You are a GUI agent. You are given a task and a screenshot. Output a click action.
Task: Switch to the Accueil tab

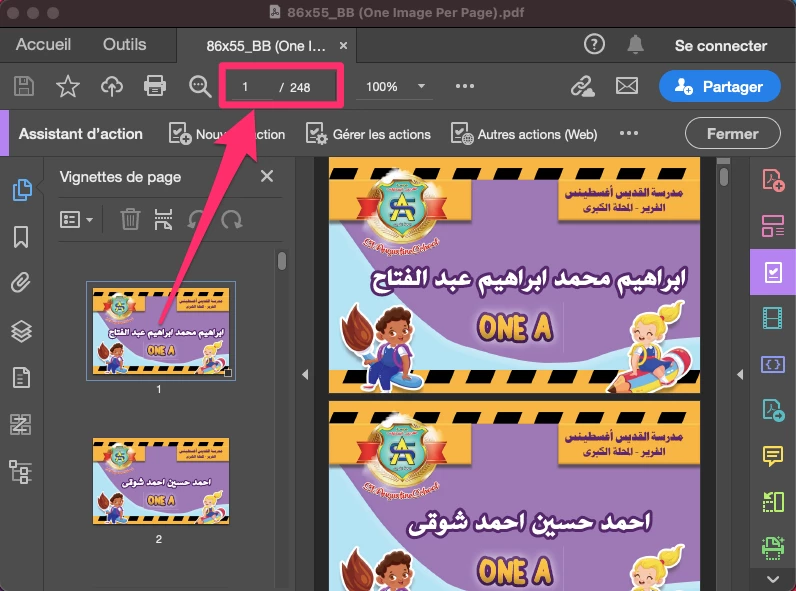[x=43, y=45]
